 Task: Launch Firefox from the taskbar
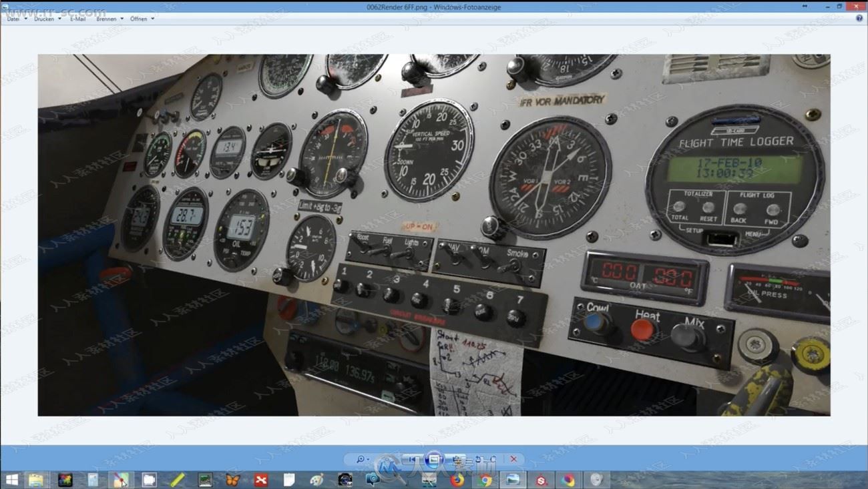click(457, 480)
